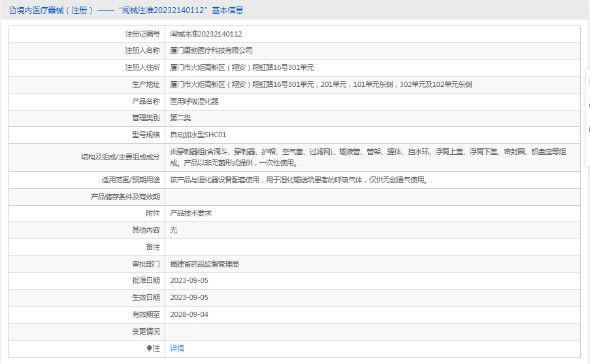The height and width of the screenshot is (364, 590).
Task: Click expiry date 2028-09-04
Action: coord(189,315)
